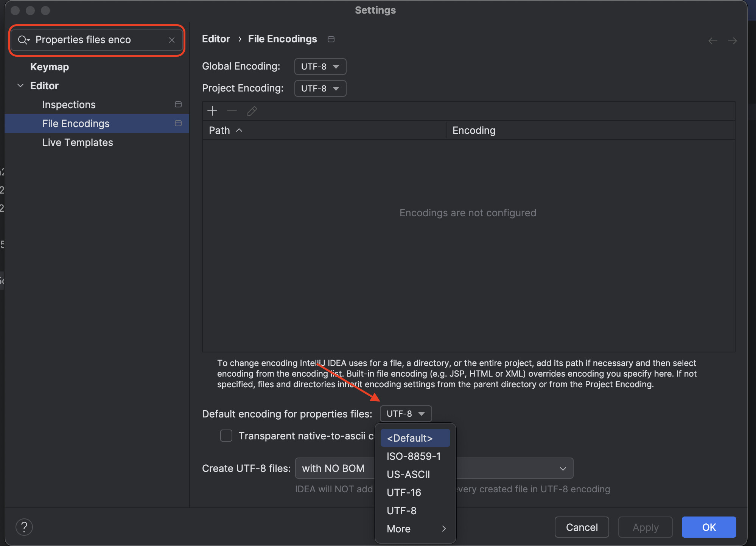Click Editor in the breadcrumb
756x546 pixels.
coord(216,39)
